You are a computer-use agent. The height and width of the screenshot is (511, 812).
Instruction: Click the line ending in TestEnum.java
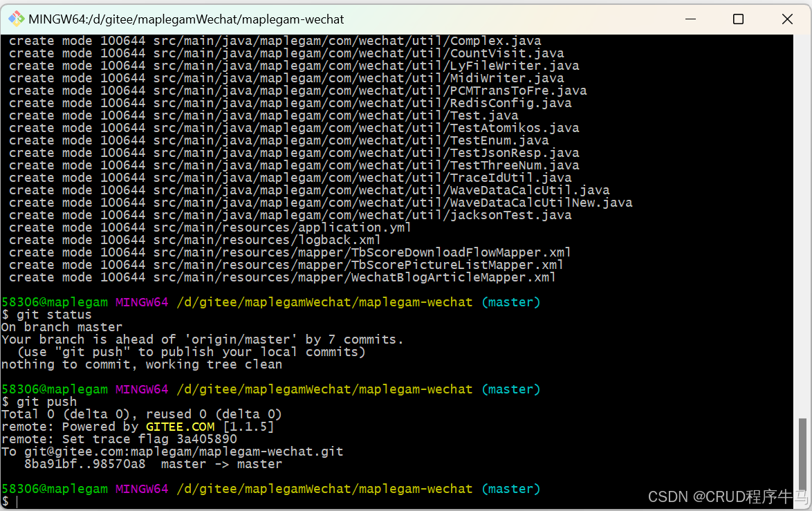[279, 140]
